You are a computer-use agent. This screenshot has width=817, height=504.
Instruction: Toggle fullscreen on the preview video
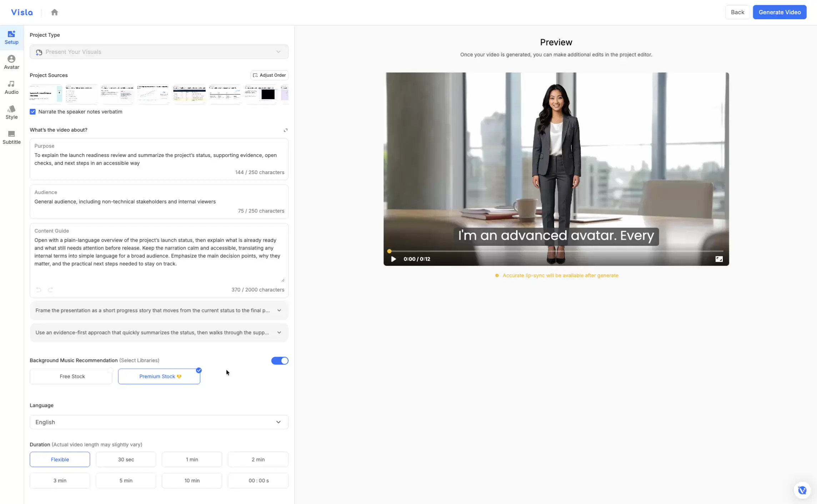pyautogui.click(x=719, y=259)
